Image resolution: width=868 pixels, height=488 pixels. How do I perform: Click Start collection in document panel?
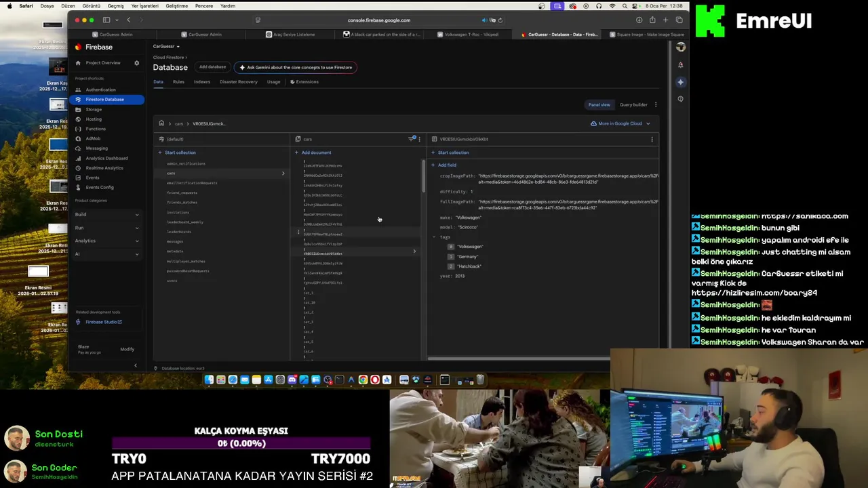[x=450, y=152]
